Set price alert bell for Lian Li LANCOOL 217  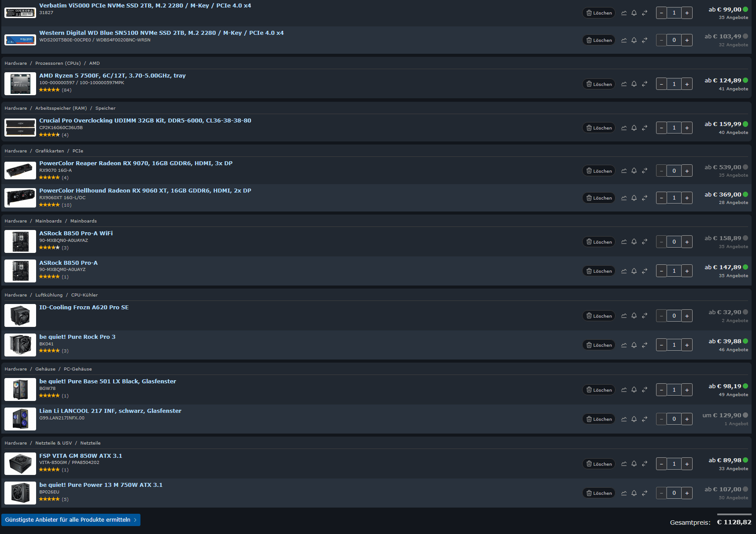pos(634,419)
